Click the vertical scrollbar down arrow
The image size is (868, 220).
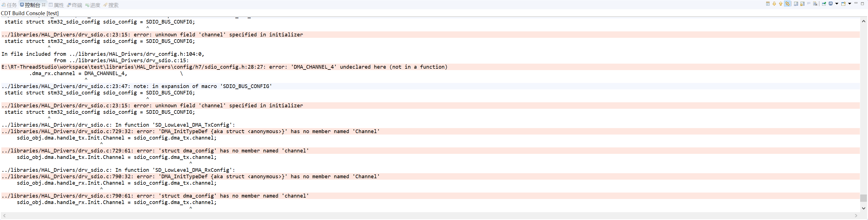(x=864, y=208)
